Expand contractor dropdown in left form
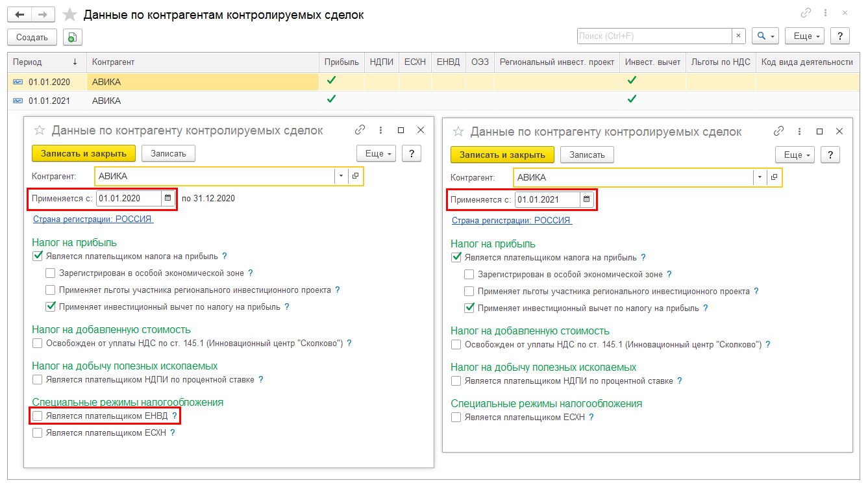Screen dimensions: 868x487 (x=341, y=176)
